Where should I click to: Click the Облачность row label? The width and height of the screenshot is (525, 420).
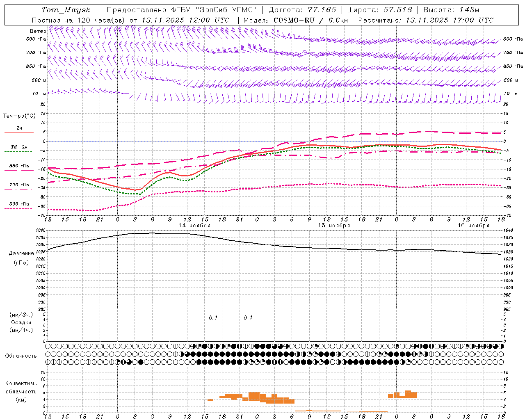pos(21,356)
